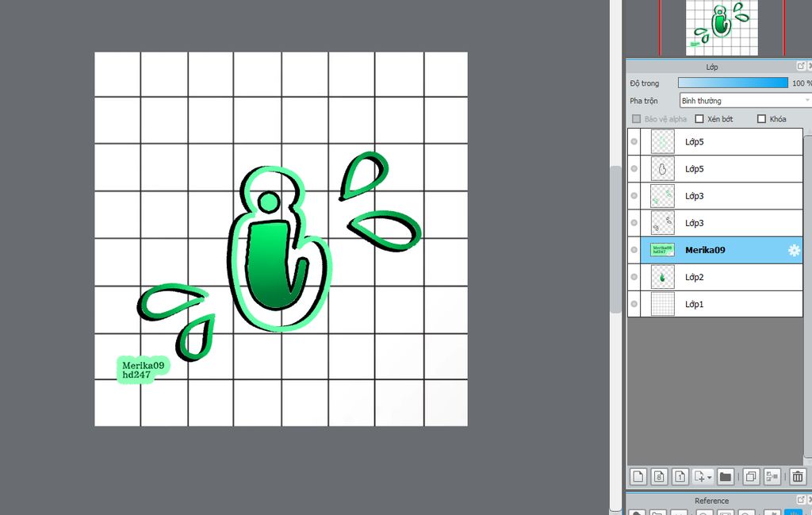
Task: Click the second Lớp5 outline thumbnail
Action: 662,168
